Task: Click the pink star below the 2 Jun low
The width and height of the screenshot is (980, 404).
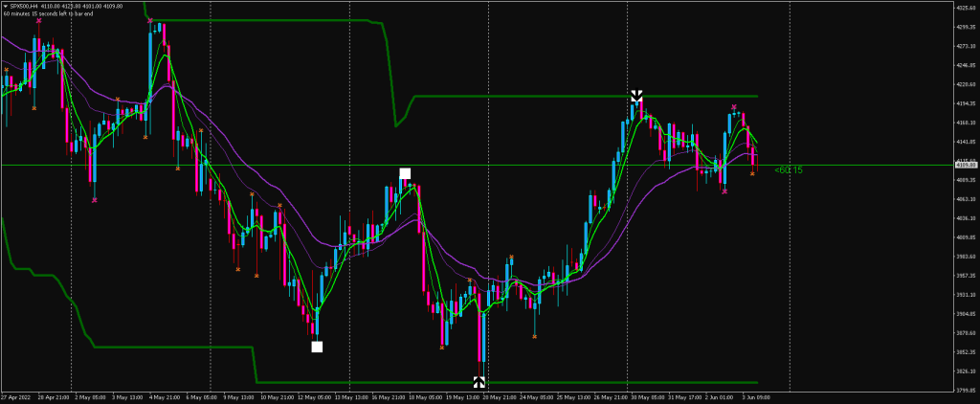Action: [x=724, y=191]
